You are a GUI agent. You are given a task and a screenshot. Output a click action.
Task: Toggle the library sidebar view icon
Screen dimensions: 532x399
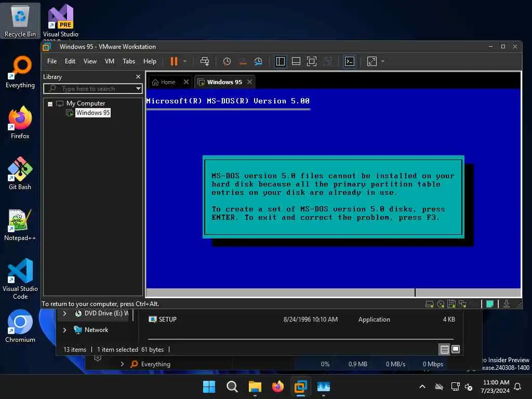[x=281, y=61]
